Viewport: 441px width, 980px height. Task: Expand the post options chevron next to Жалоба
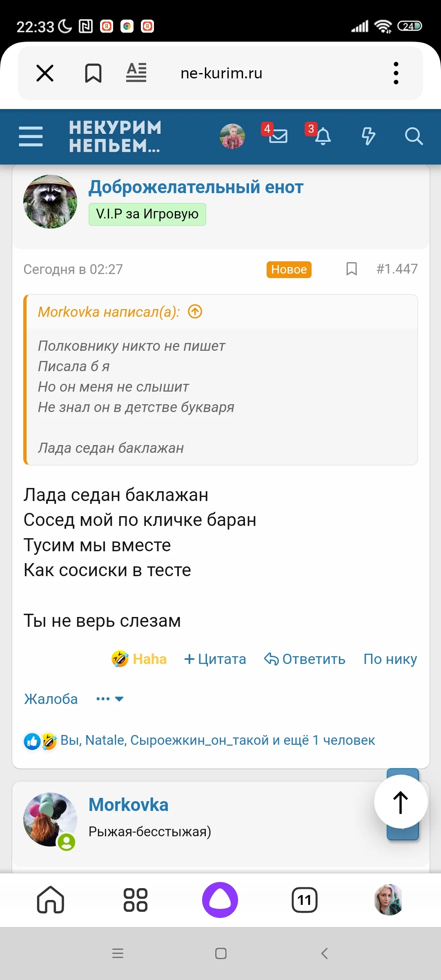(119, 699)
